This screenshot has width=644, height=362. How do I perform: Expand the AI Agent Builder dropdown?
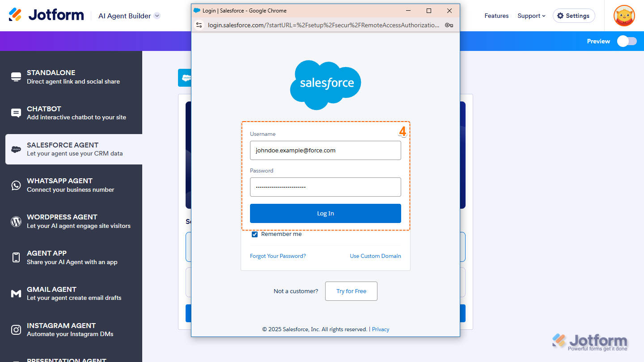(157, 16)
